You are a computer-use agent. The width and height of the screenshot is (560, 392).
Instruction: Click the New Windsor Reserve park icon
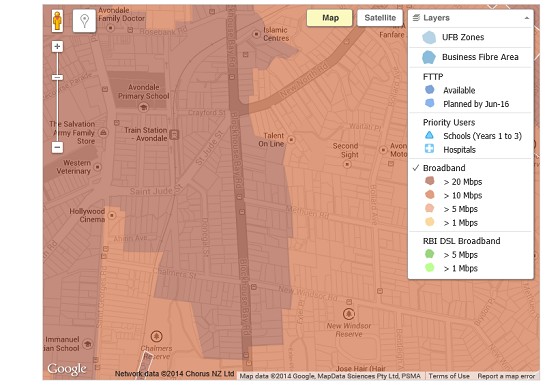[x=349, y=314]
